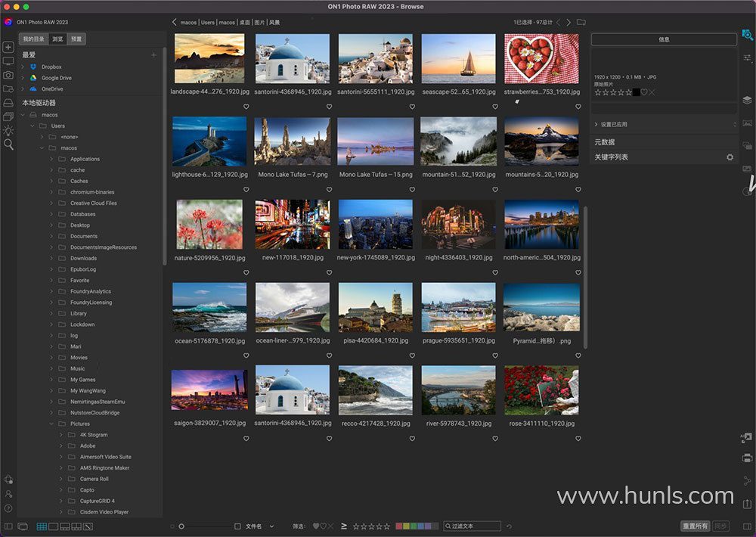
Task: Click the monitor/desktop icon in left sidebar
Action: [8, 61]
